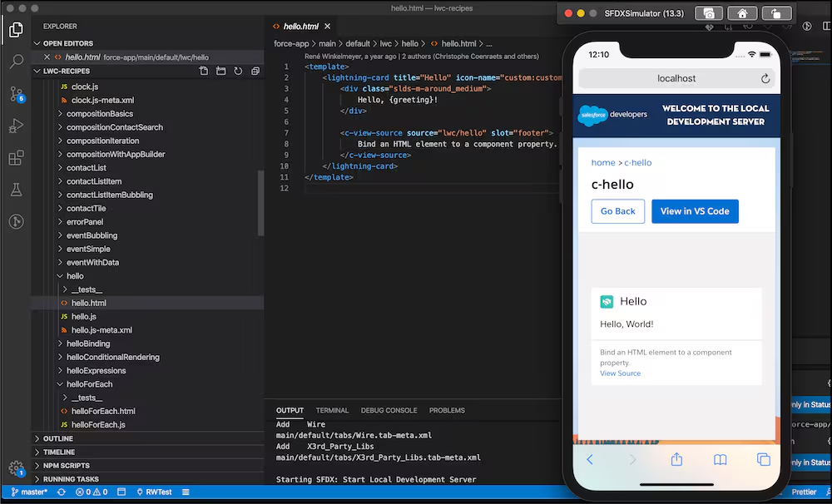832x504 pixels.
Task: Collapse the helloForEach folder
Action: click(x=89, y=384)
